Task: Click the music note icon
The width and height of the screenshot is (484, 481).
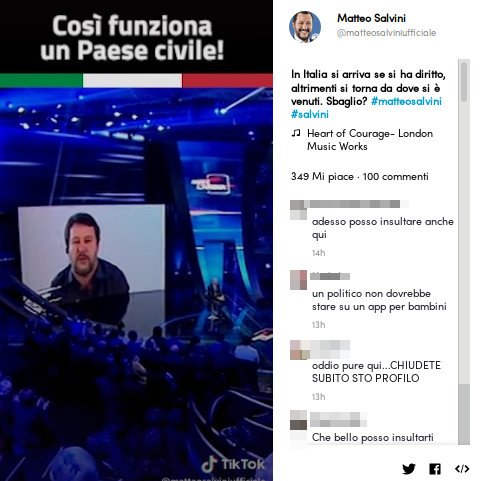Action: [x=296, y=133]
